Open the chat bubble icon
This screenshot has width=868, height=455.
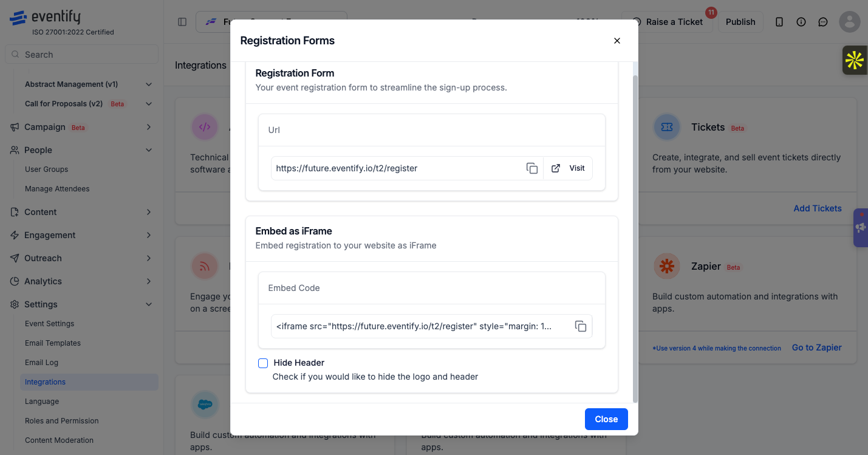pos(823,22)
